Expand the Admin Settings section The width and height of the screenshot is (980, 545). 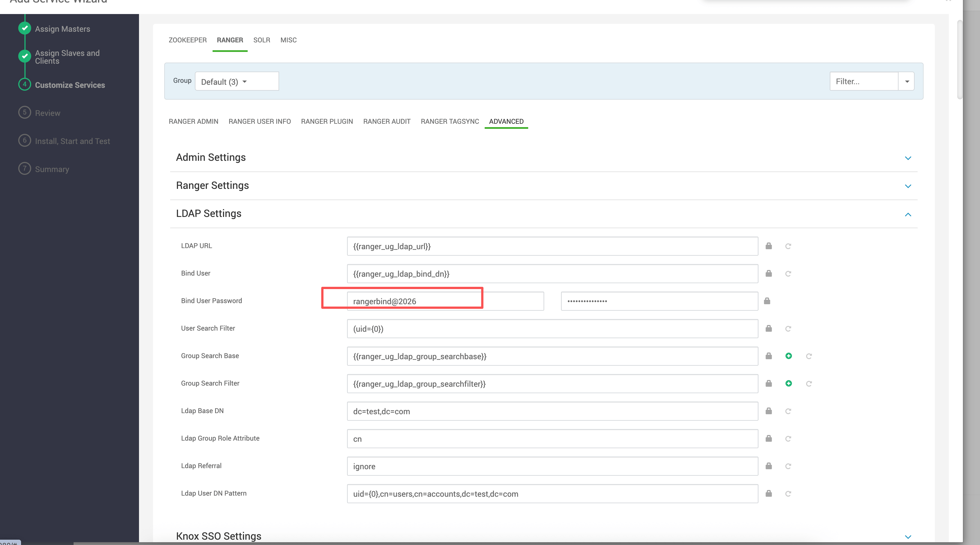(x=908, y=158)
